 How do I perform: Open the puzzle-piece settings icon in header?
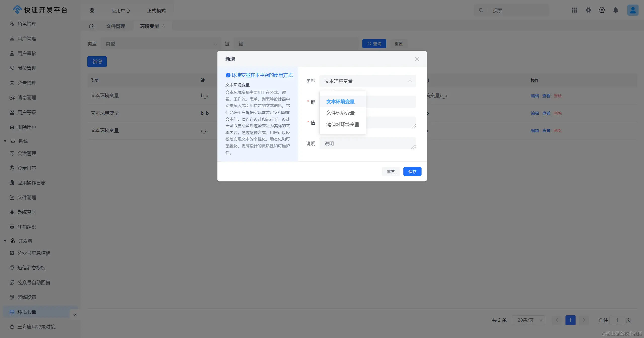pyautogui.click(x=588, y=10)
